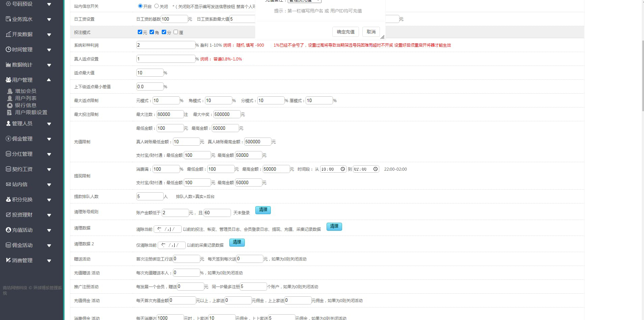Viewport: 644px width, 320px height.
Task: Click the clock icon in withdrawal start time
Action: click(x=343, y=169)
